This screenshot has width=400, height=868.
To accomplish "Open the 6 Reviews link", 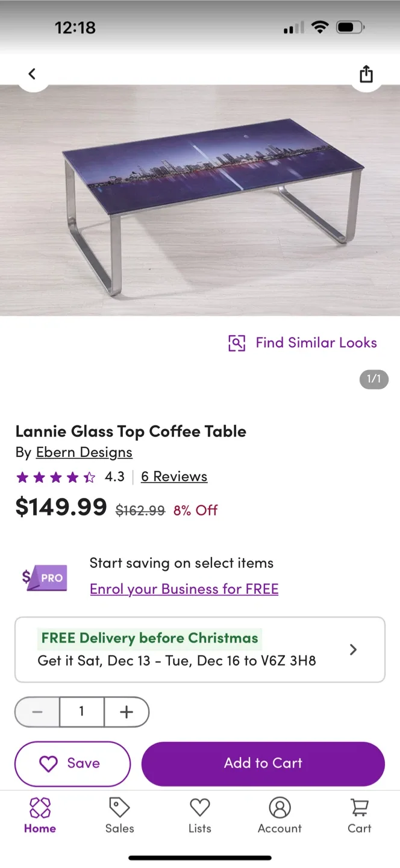I will (173, 476).
